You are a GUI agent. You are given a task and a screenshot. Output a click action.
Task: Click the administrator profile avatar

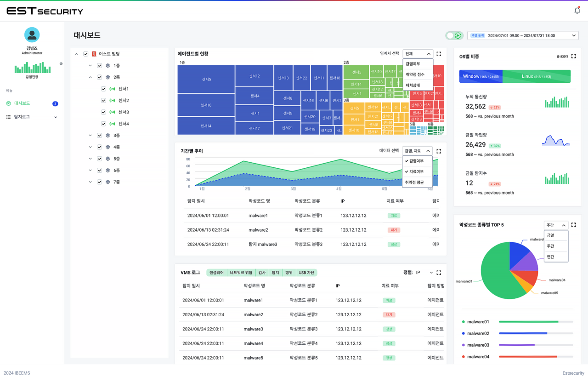point(32,35)
